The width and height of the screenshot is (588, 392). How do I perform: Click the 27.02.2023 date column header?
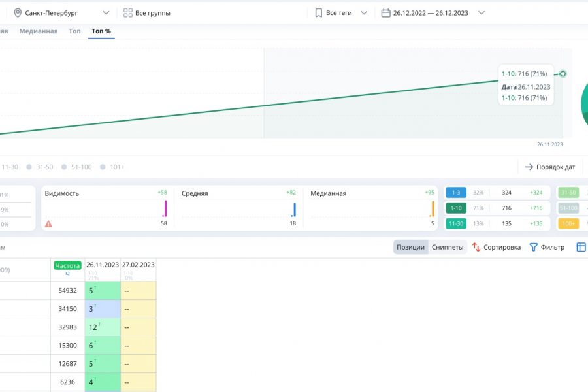(139, 265)
